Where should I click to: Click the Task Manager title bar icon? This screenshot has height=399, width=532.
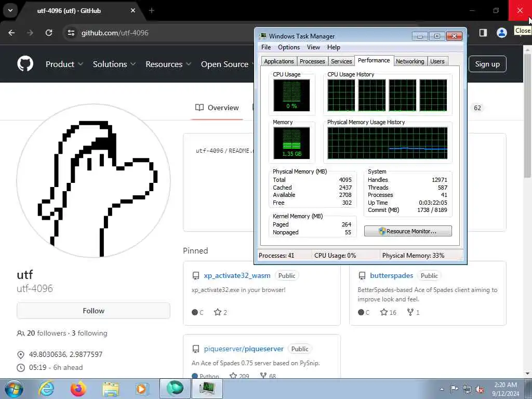pos(263,36)
